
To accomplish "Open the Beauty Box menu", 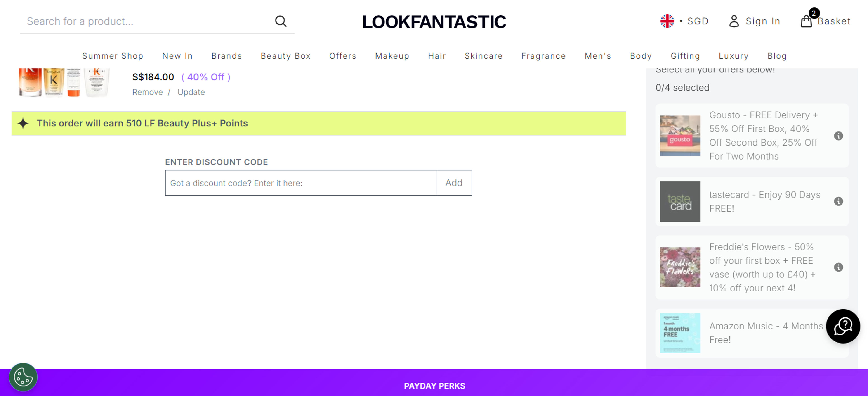I will (x=285, y=56).
